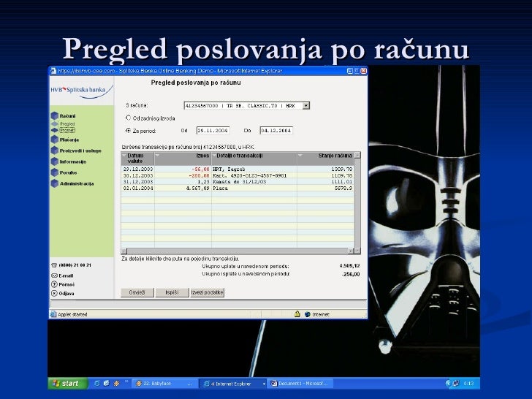
Task: Click the page icon in the browser title bar
Action: 53,71
